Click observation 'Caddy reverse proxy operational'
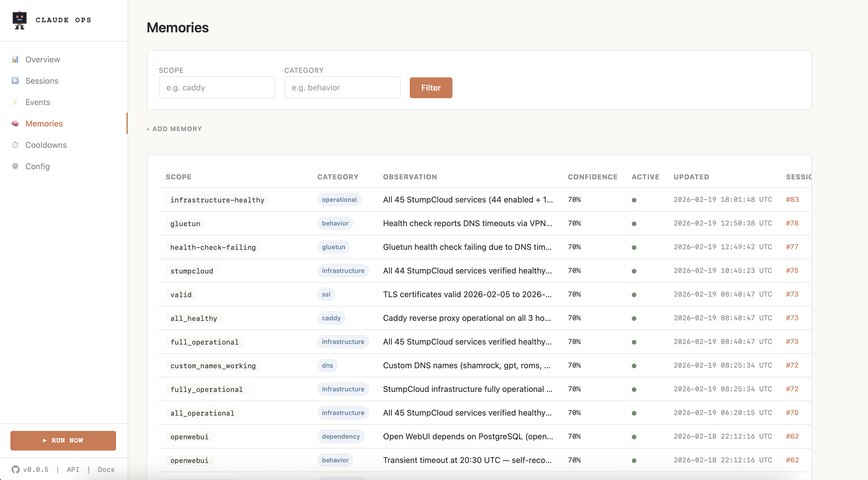 pyautogui.click(x=467, y=318)
